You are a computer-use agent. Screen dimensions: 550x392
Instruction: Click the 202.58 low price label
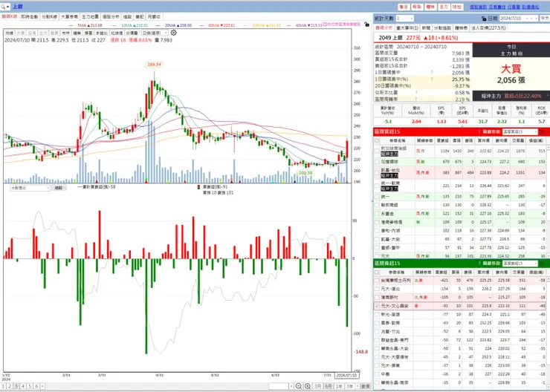tap(305, 173)
